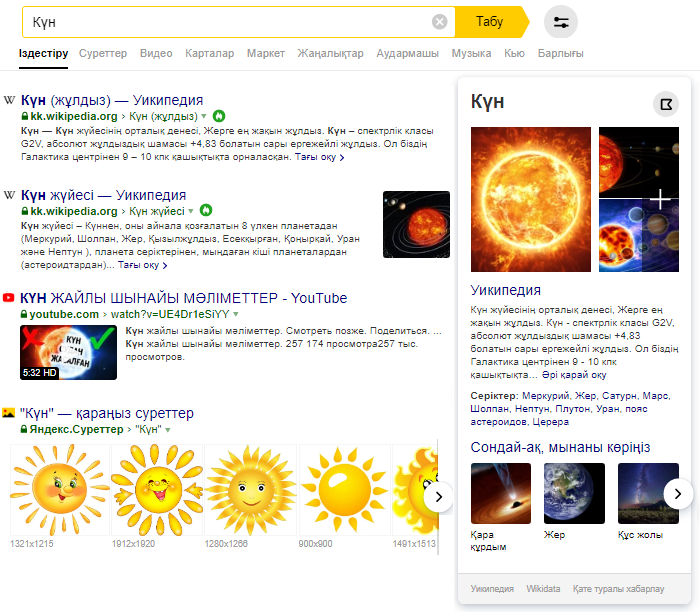This screenshot has width=700, height=612.
Task: Click the Уикипедия footer source link
Action: coord(492,589)
